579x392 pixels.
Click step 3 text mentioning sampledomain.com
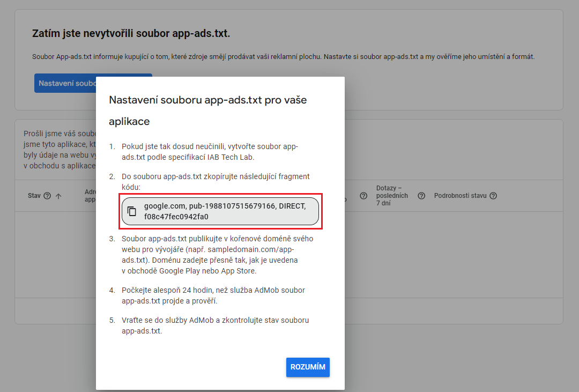click(x=217, y=255)
